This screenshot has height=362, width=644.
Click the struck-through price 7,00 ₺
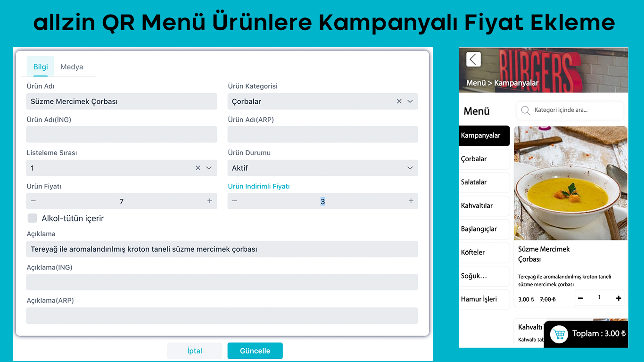(x=548, y=299)
